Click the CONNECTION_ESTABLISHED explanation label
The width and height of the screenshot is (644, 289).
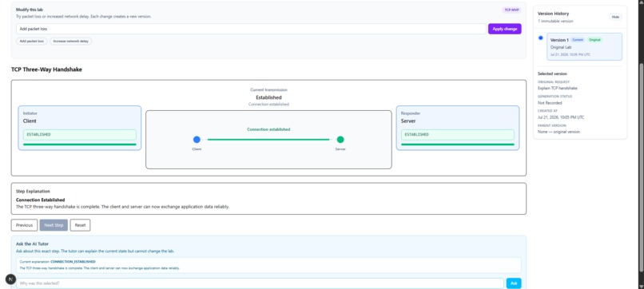click(x=73, y=262)
